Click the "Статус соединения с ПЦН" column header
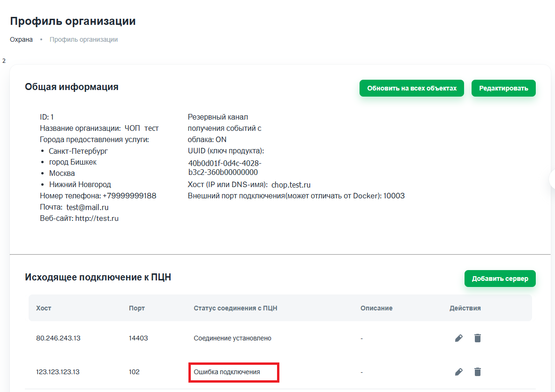Viewport: 555px width, 392px height. pos(235,308)
